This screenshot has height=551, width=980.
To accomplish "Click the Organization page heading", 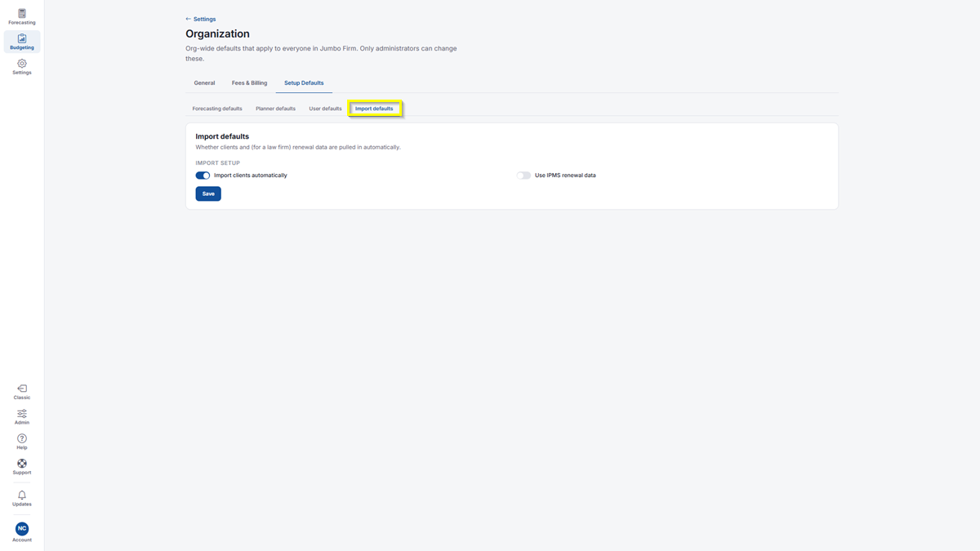I will click(217, 33).
